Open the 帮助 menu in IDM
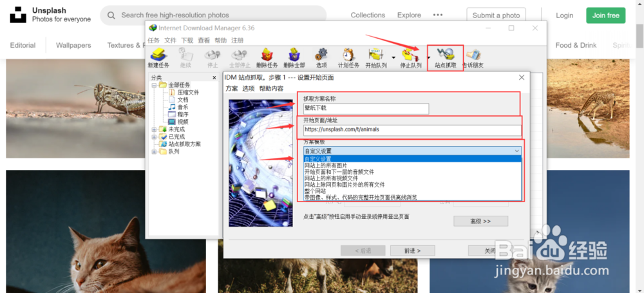The height and width of the screenshot is (293, 644). tap(220, 41)
